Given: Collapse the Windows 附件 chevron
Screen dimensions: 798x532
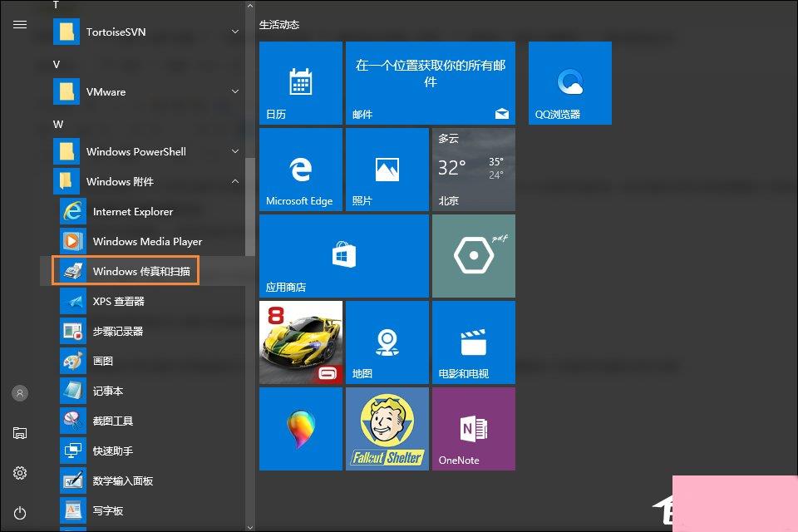Looking at the screenshot, I should click(235, 181).
